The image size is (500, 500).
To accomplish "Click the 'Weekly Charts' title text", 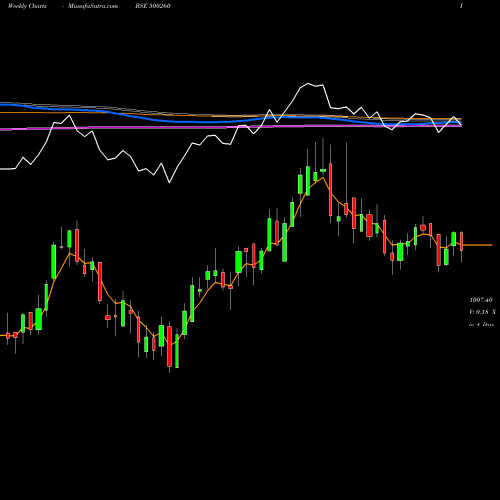I will point(27,6).
